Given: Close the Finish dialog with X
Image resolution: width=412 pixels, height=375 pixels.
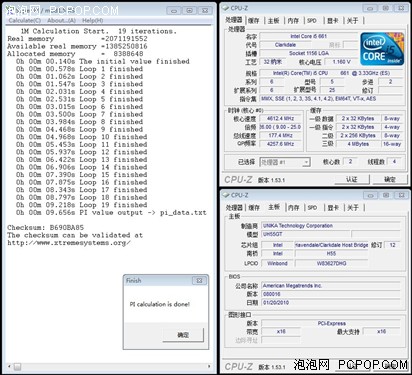Looking at the screenshot, I should (199, 281).
